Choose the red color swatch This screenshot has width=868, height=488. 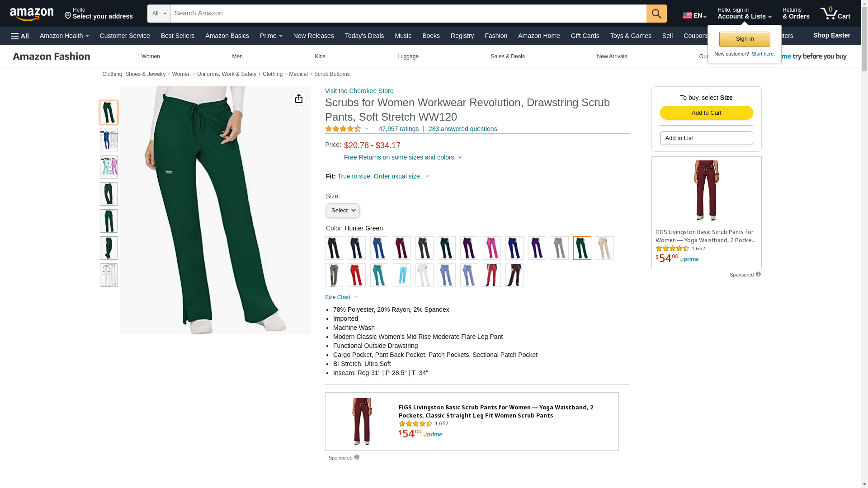point(357,275)
